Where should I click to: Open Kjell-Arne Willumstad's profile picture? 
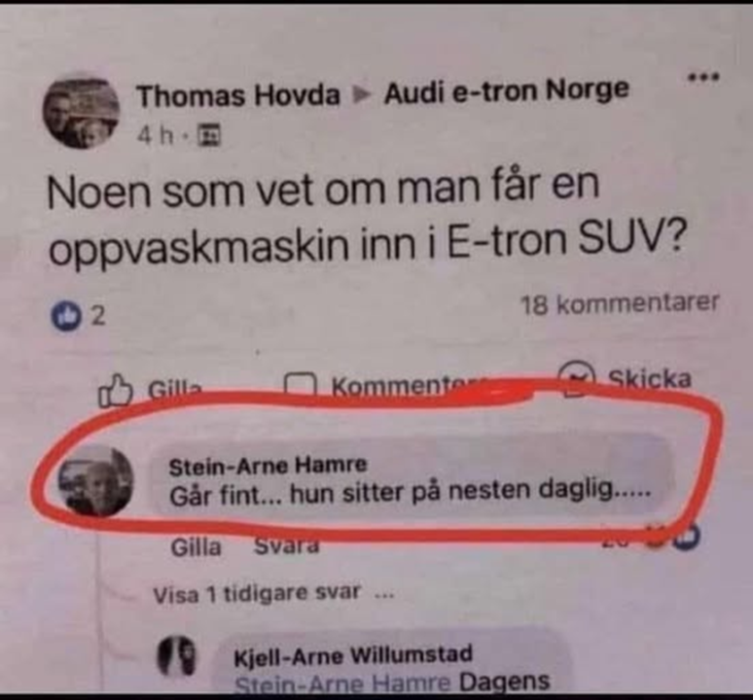(x=177, y=655)
